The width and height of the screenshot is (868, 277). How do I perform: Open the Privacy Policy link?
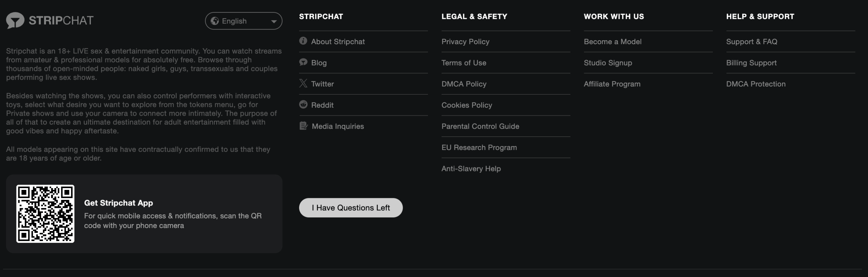[x=465, y=42]
